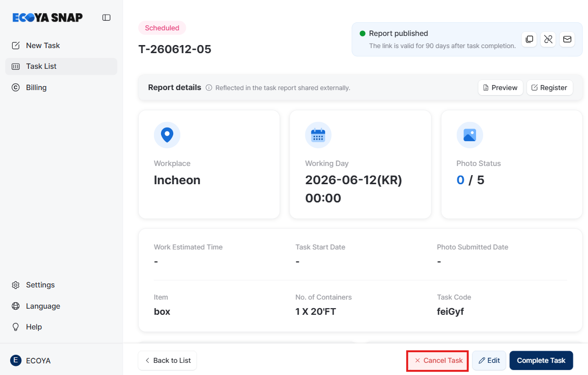The image size is (588, 375).
Task: Preview the task report
Action: (x=500, y=88)
